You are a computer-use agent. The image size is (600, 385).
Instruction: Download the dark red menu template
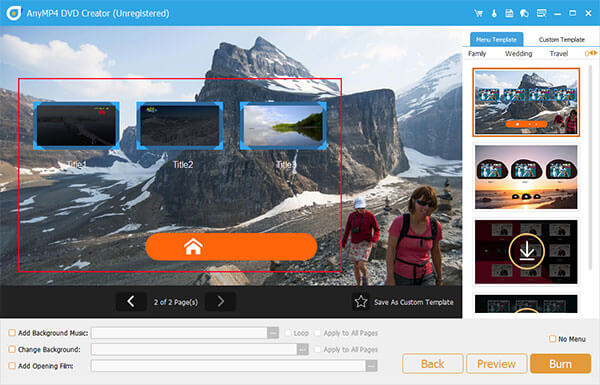[x=527, y=251]
